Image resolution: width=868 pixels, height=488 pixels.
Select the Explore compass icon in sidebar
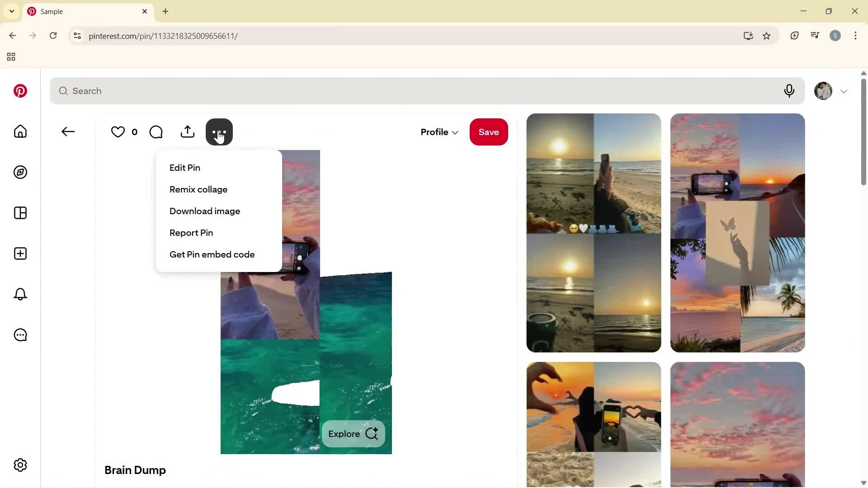pos(20,172)
